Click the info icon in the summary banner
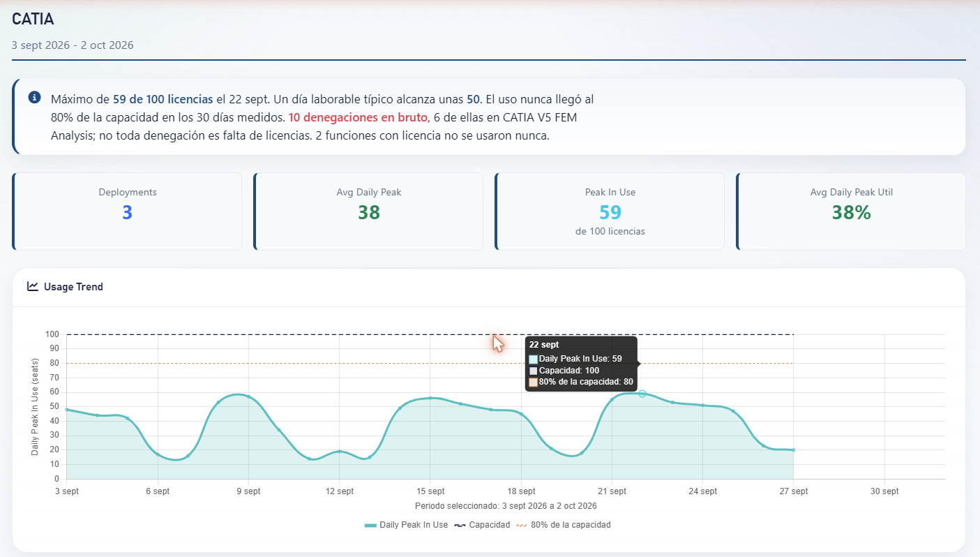Screen dimensions: 980x557 click(34, 98)
